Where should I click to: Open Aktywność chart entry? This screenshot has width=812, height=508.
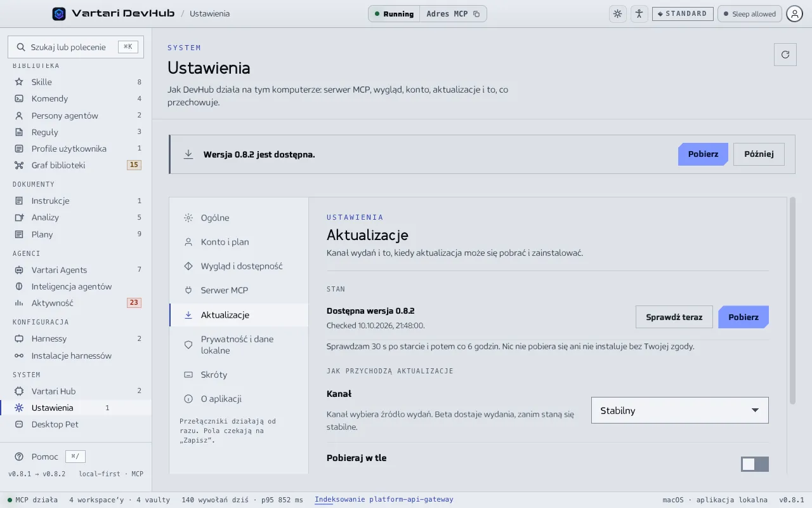tap(76, 303)
